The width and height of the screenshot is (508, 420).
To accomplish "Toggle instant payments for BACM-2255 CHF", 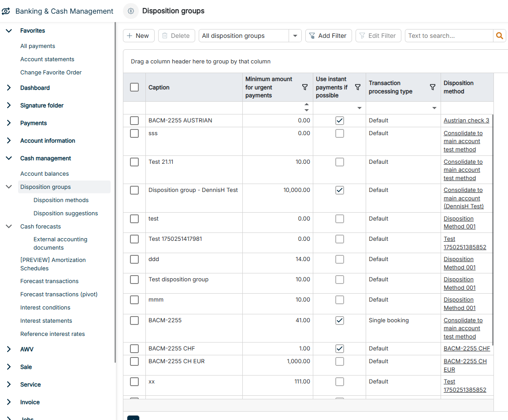I will [340, 349].
